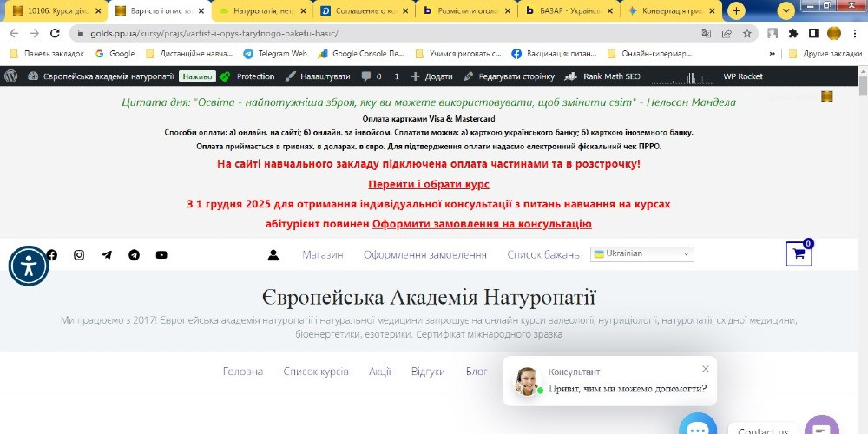Open the language selector dropdown

pyautogui.click(x=642, y=254)
